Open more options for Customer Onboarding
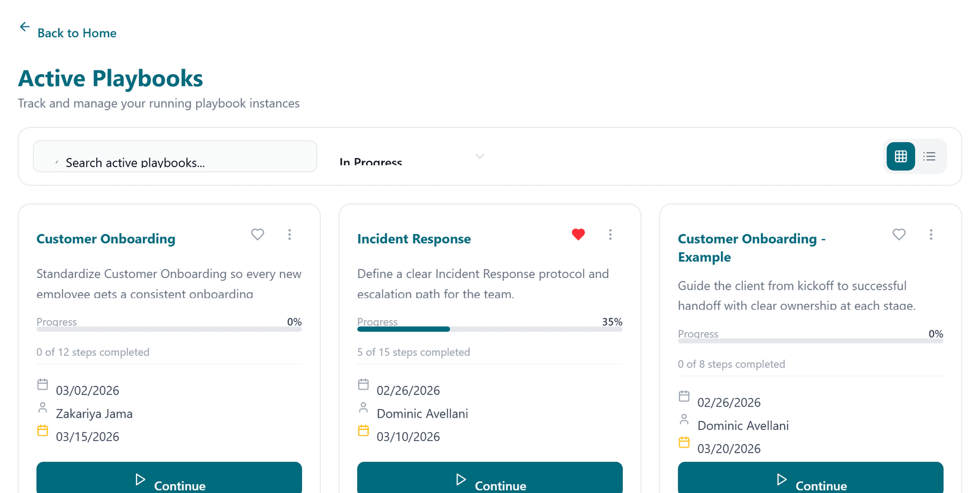Viewport: 980px width, 493px height. 290,235
